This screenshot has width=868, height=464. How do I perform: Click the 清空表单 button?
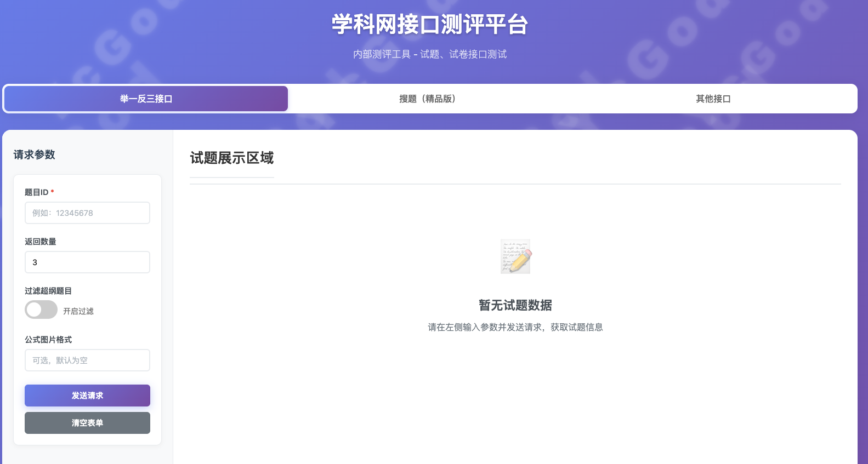(87, 423)
